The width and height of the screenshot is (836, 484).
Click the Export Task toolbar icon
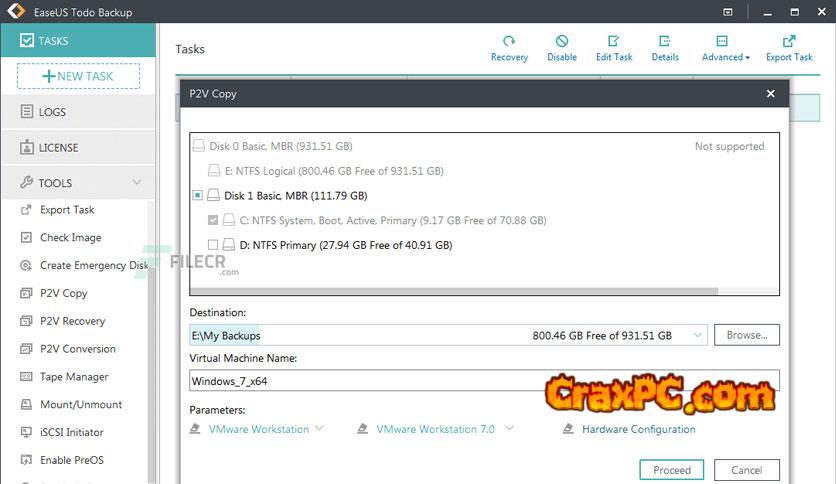789,47
